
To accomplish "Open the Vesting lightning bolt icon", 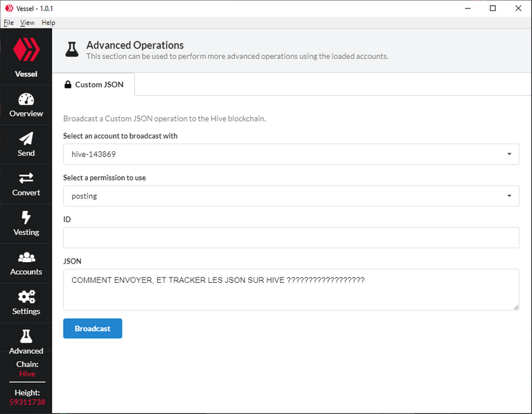I will pos(26,217).
